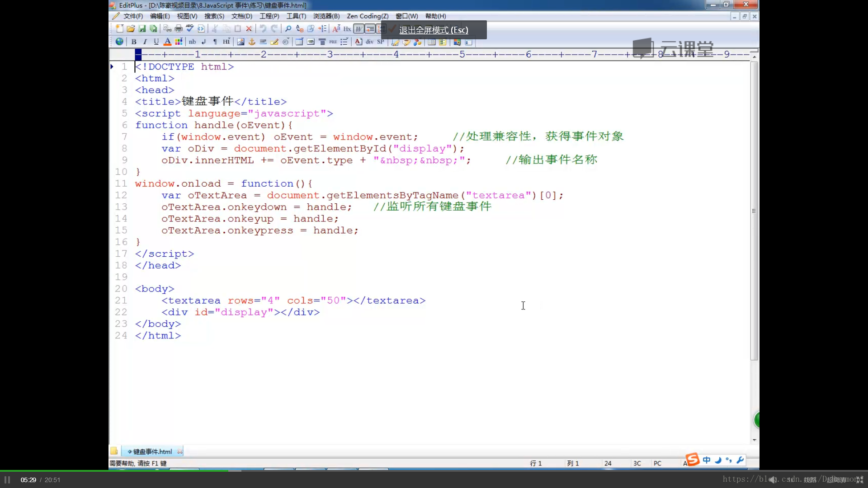
Task: Open Sogou settings wrench icon
Action: [x=740, y=460]
